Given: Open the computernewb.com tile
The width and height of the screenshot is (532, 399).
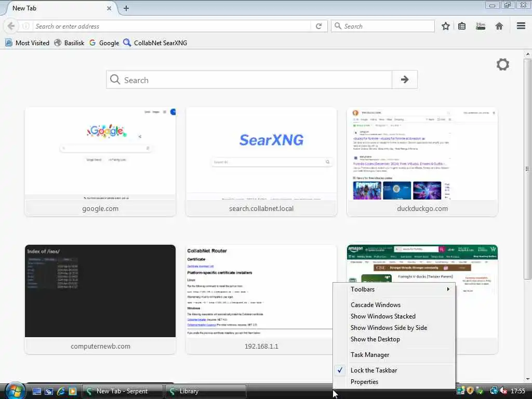Looking at the screenshot, I should (x=100, y=299).
